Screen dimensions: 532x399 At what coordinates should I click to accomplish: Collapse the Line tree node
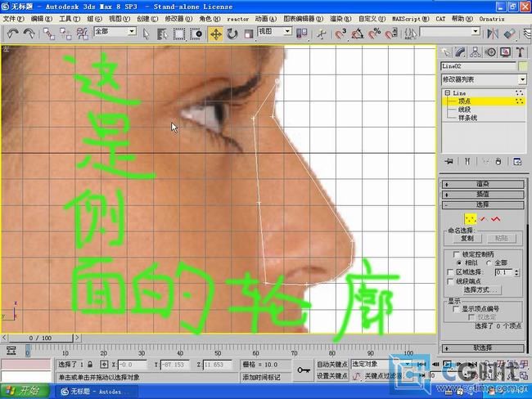point(447,93)
